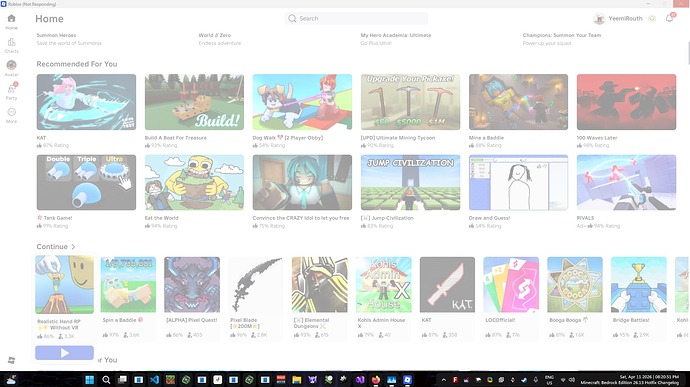
Task: Open Build A Boat For Treasure thumbnail
Action: [194, 102]
